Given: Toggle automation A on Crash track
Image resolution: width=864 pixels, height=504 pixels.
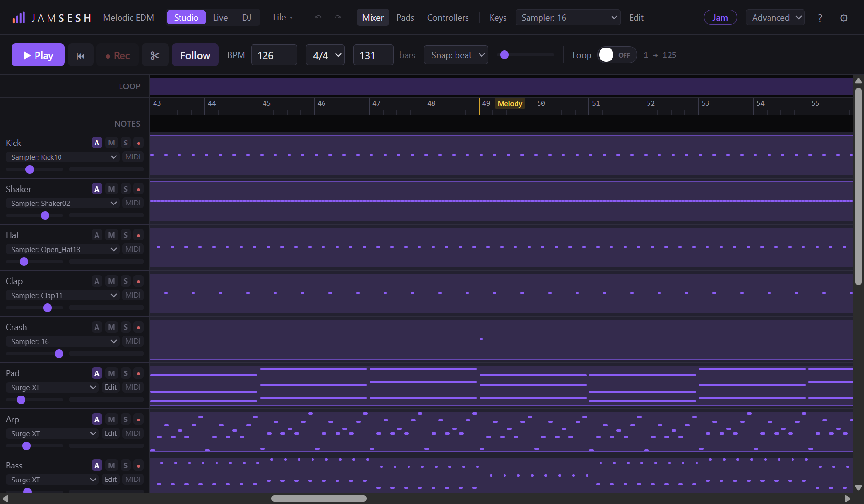Looking at the screenshot, I should click(x=97, y=327).
